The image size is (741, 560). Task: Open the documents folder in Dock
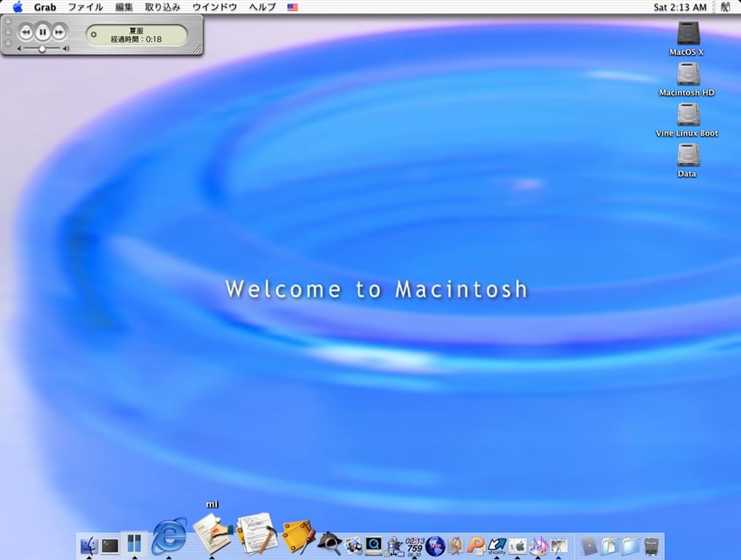610,545
